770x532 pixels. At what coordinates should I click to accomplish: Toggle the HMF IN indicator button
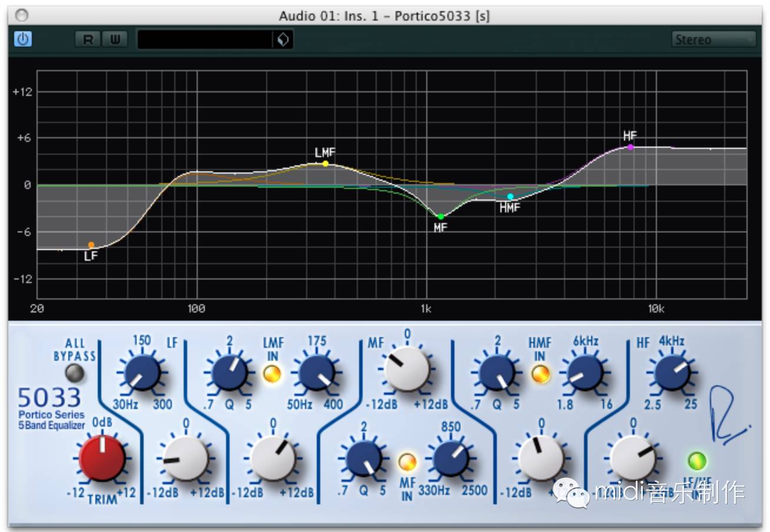tap(540, 374)
